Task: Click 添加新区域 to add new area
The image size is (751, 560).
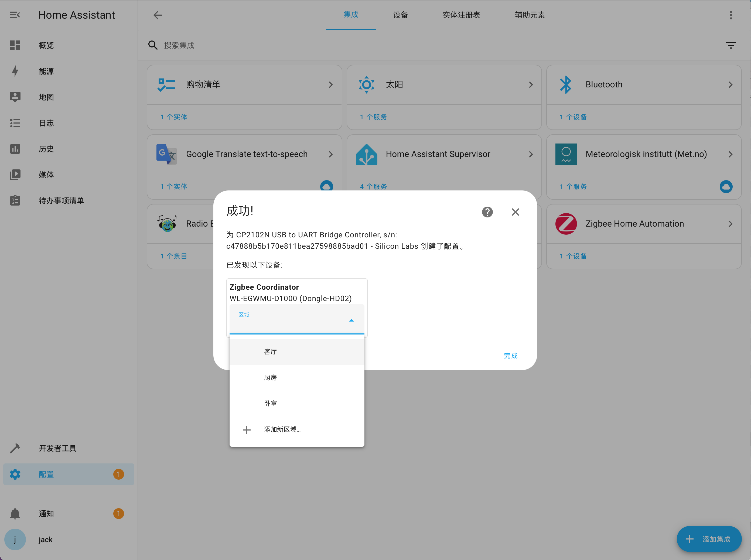Action: click(282, 429)
